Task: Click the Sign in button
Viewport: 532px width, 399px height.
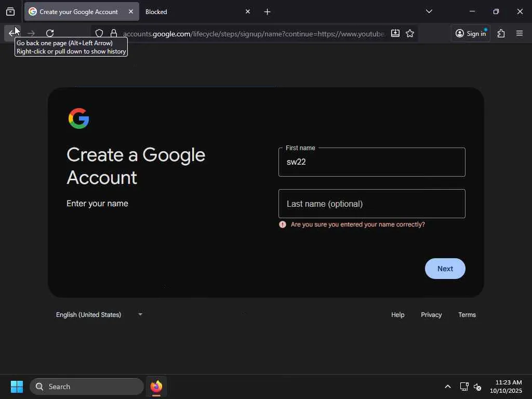Action: click(471, 33)
